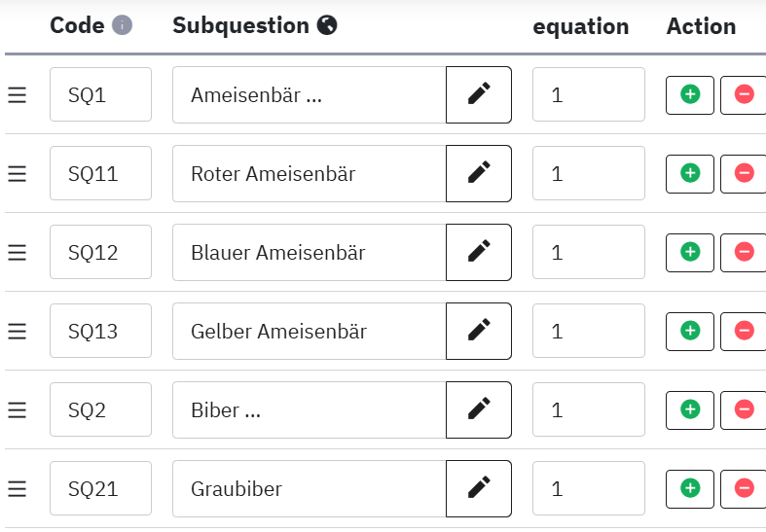Add a row after SQ1 with green plus
Screen dimensions: 766x532
[x=690, y=94]
